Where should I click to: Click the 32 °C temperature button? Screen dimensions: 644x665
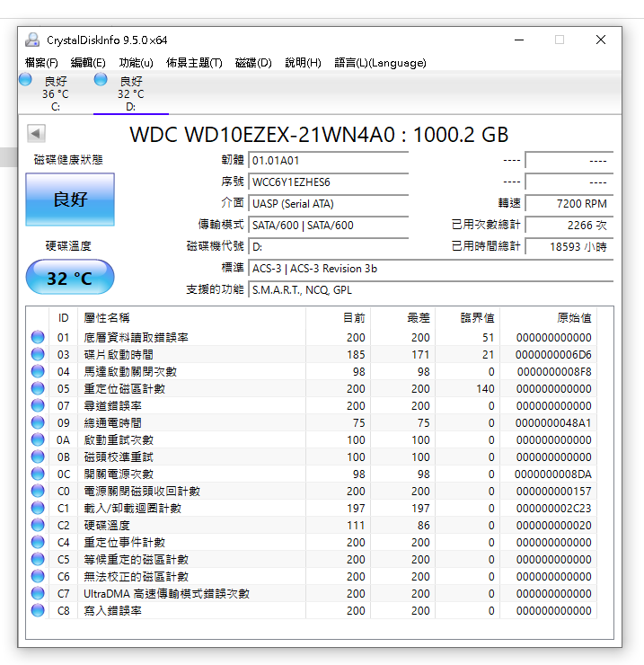point(70,278)
